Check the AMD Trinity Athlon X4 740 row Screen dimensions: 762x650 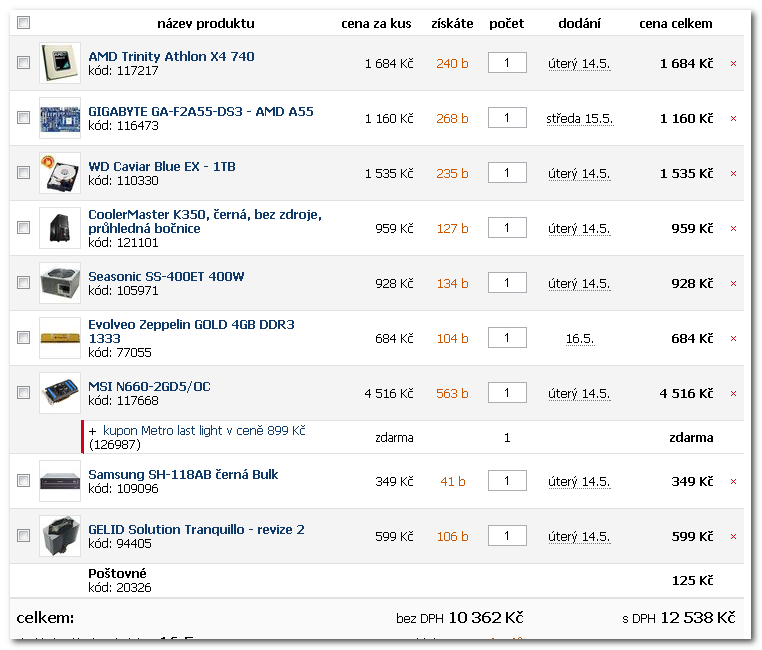(x=23, y=63)
